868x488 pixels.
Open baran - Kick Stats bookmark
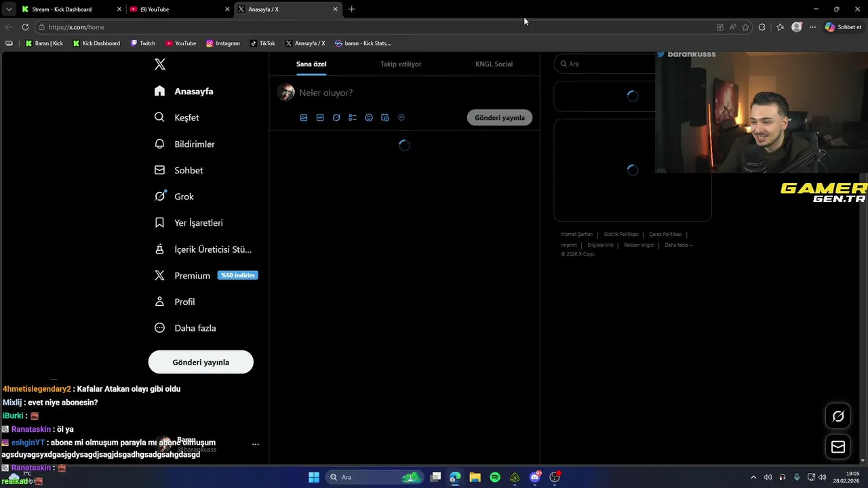tap(363, 43)
